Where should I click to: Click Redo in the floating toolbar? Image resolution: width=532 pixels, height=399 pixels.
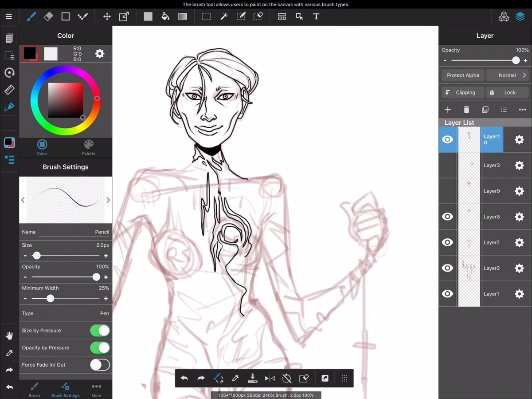pos(201,378)
